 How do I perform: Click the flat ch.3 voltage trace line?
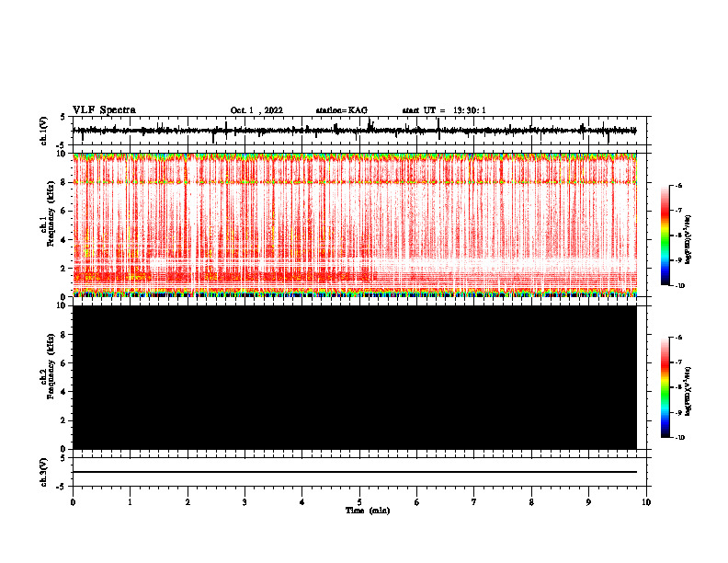pyautogui.click(x=355, y=472)
